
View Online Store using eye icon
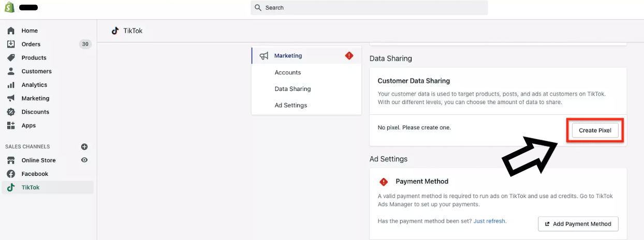(x=84, y=160)
